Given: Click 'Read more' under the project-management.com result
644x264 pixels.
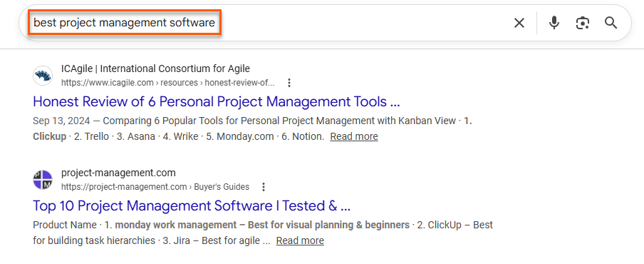Looking at the screenshot, I should 300,240.
